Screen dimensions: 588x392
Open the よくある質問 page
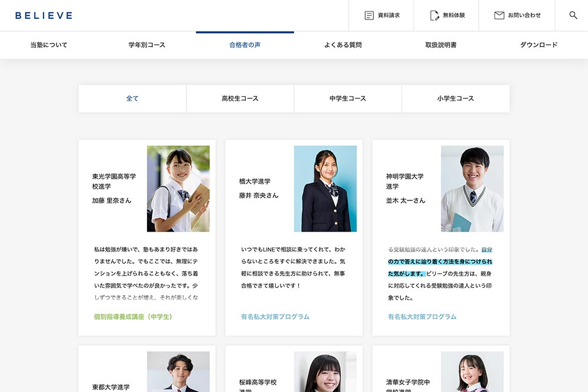coord(343,45)
